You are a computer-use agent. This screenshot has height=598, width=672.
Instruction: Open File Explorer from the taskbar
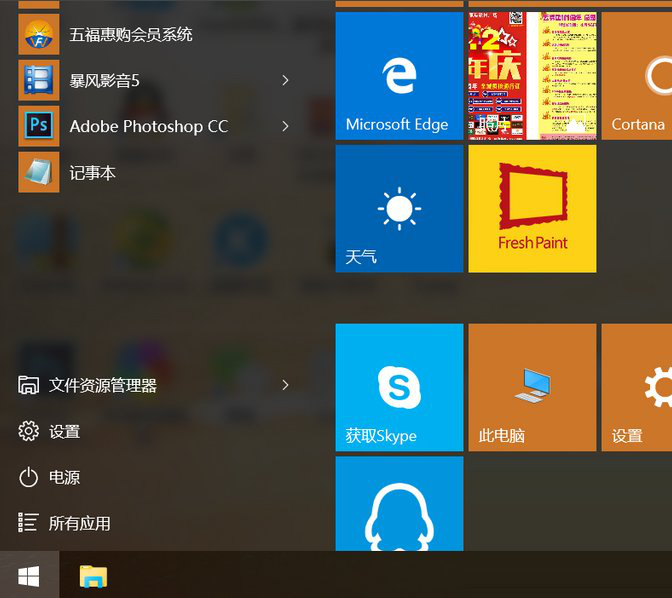tap(93, 576)
